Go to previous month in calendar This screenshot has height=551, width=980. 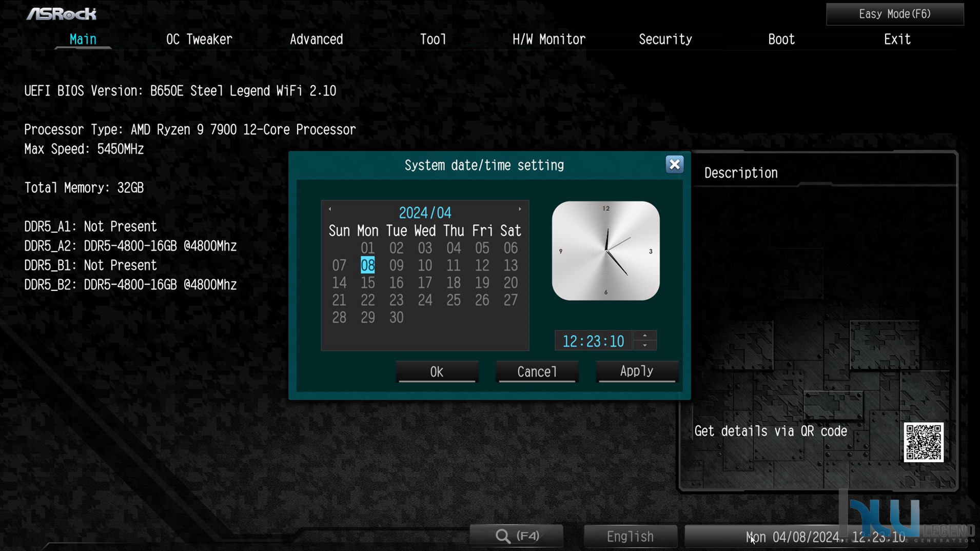[330, 209]
